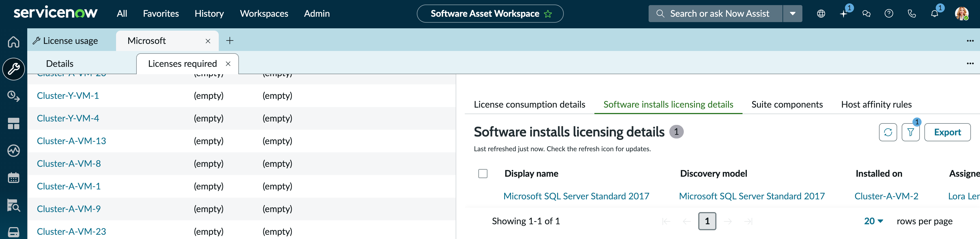Open the dashboard grid sidebar icon
The width and height of the screenshot is (980, 239).
coord(14,123)
